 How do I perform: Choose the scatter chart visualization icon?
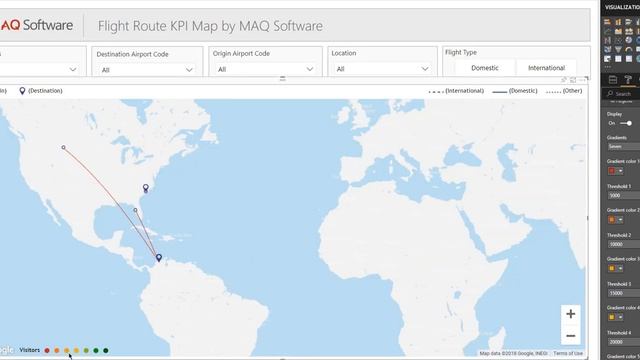click(x=618, y=40)
